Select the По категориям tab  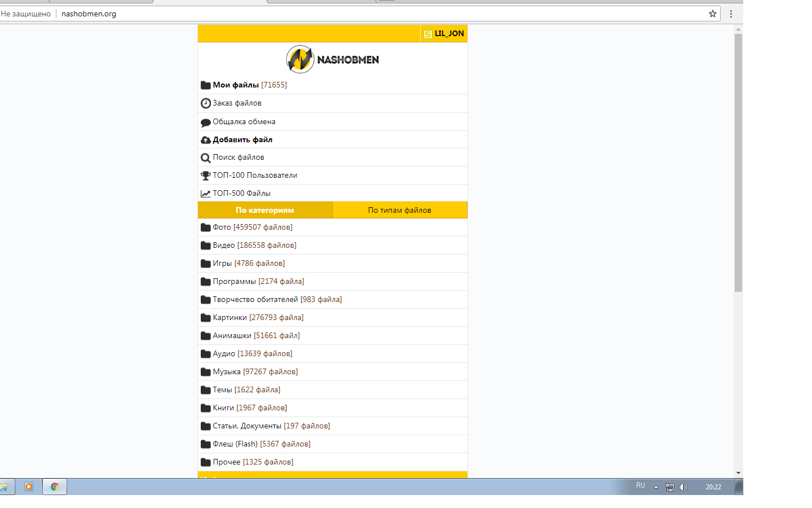264,210
